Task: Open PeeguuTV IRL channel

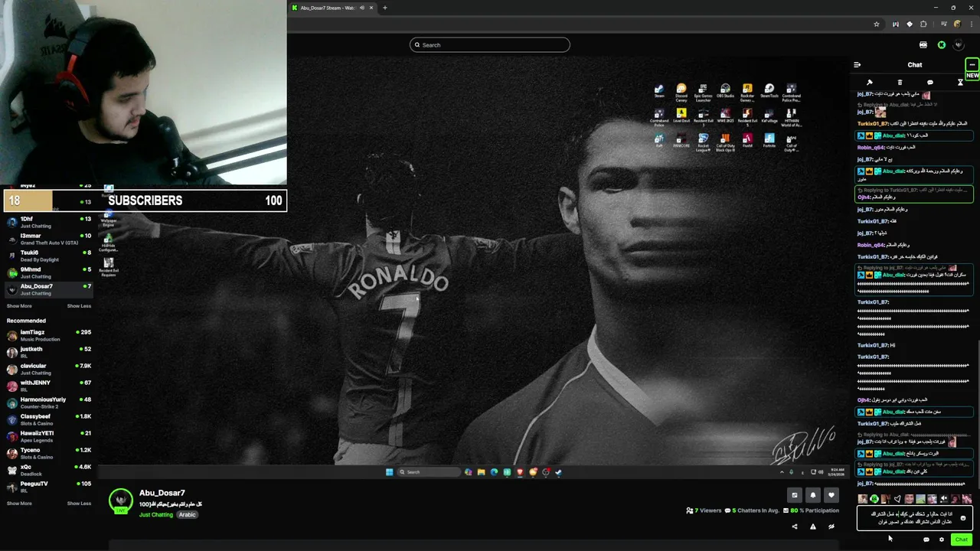Action: click(48, 487)
